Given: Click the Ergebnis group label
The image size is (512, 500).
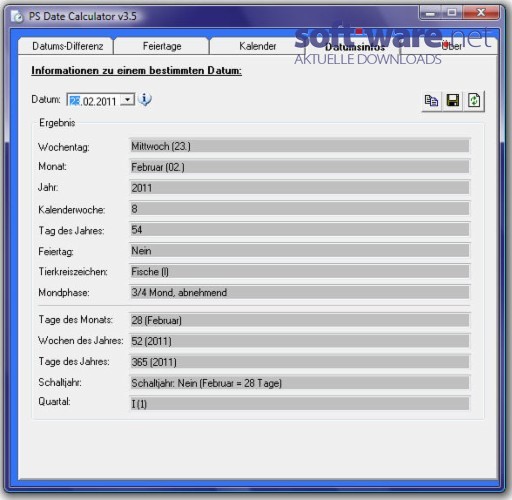Looking at the screenshot, I should pyautogui.click(x=57, y=123).
